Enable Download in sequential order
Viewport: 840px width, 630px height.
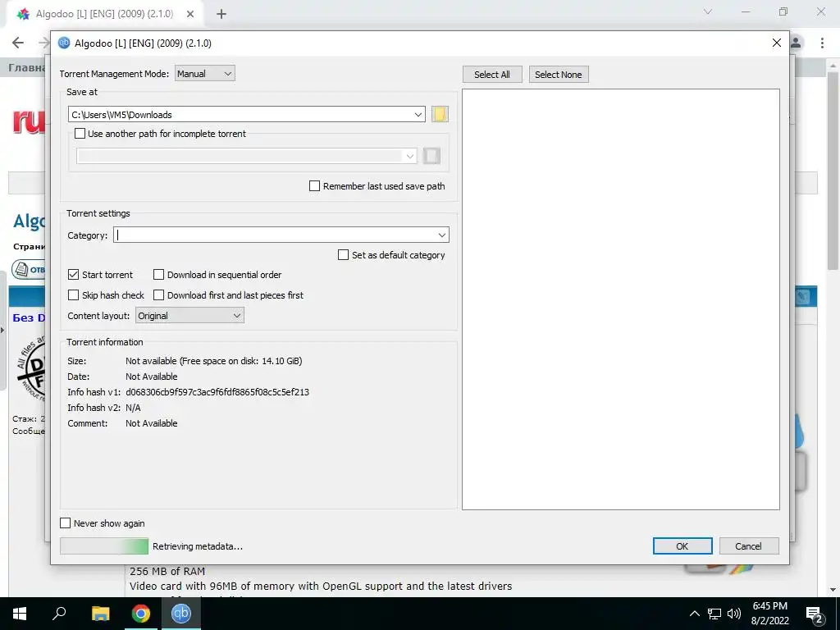(158, 275)
